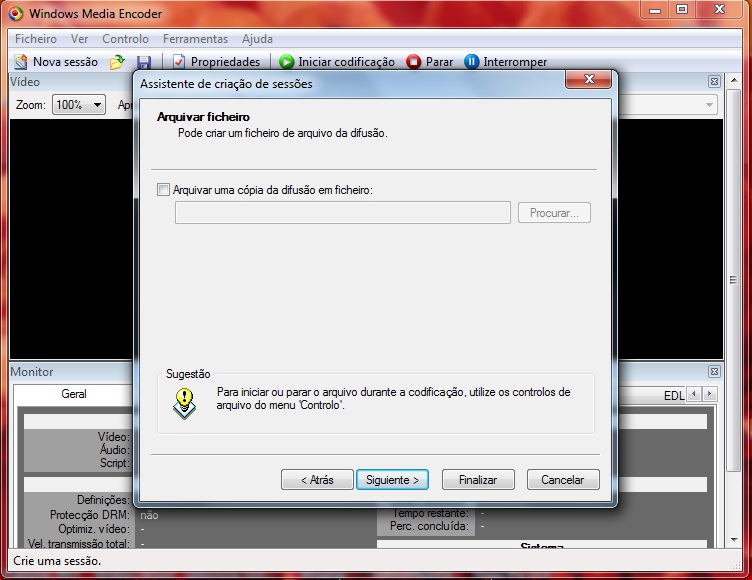
Task: Close the Assistente de criação de sessões dialog
Action: pos(589,79)
